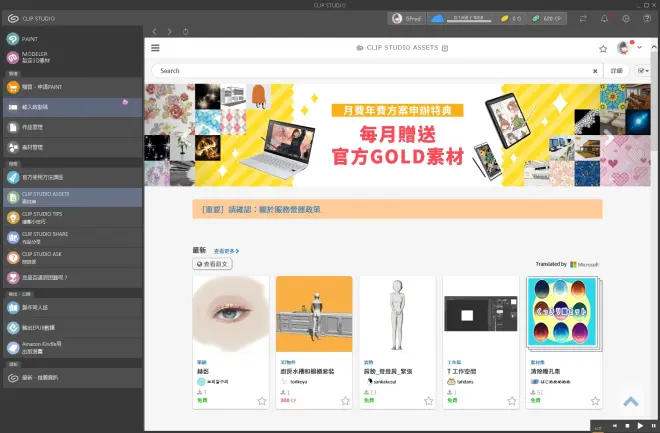Open the rocket-icon official tutorial entry
Viewport: 660px width, 433px height.
(x=72, y=177)
